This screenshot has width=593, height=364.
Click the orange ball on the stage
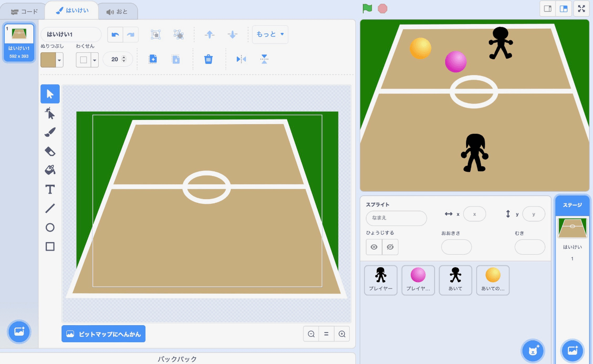421,48
